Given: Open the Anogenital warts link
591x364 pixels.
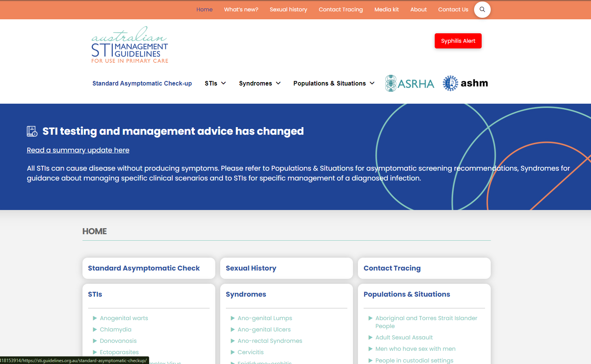Looking at the screenshot, I should [x=124, y=318].
